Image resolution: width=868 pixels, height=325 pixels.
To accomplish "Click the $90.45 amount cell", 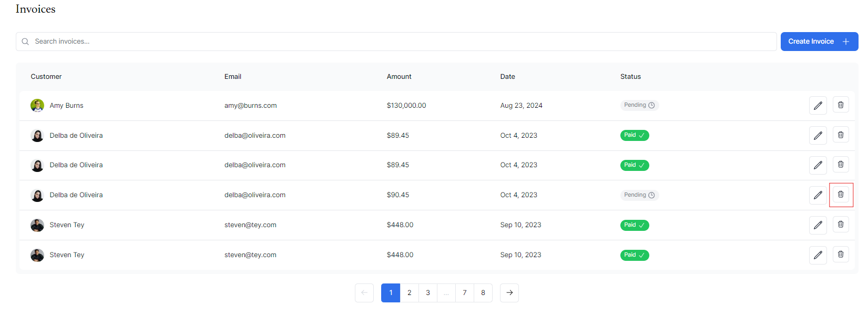I will tap(398, 195).
